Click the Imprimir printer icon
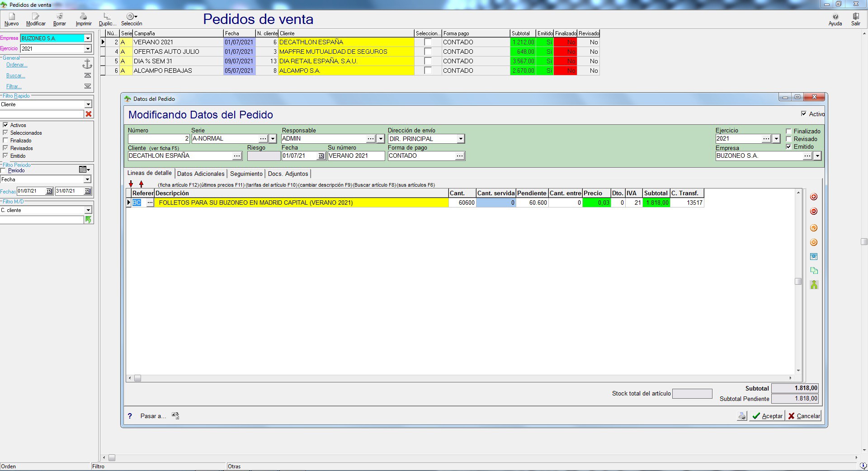 pos(84,16)
